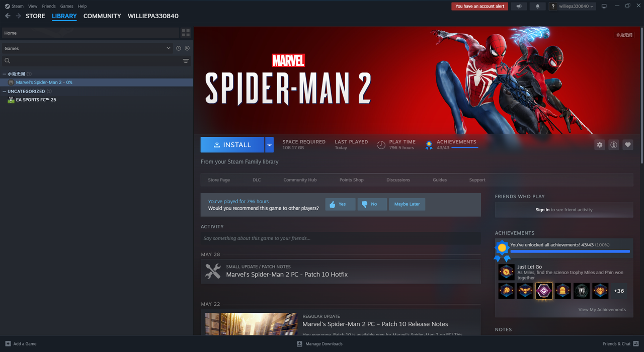
Task: Open the DLC link
Action: click(257, 180)
